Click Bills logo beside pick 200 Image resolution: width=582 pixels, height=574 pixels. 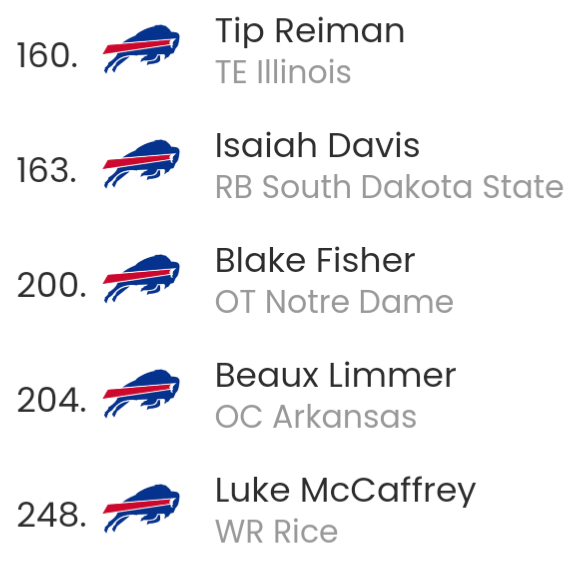pyautogui.click(x=141, y=278)
